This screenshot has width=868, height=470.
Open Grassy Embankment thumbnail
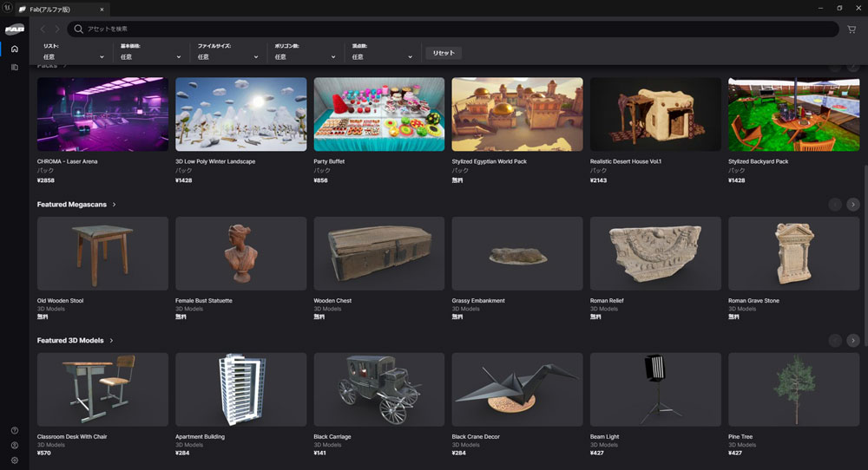(517, 253)
